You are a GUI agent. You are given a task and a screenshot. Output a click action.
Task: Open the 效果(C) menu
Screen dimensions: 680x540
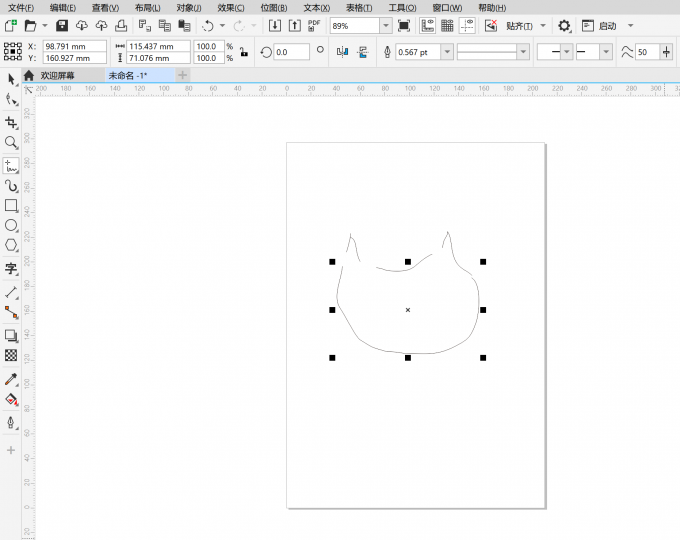[231, 8]
